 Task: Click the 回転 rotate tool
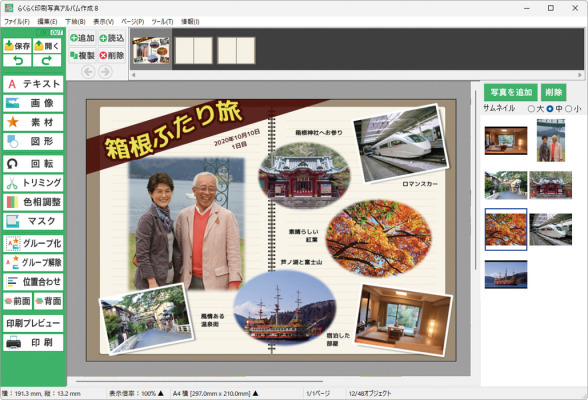point(33,164)
